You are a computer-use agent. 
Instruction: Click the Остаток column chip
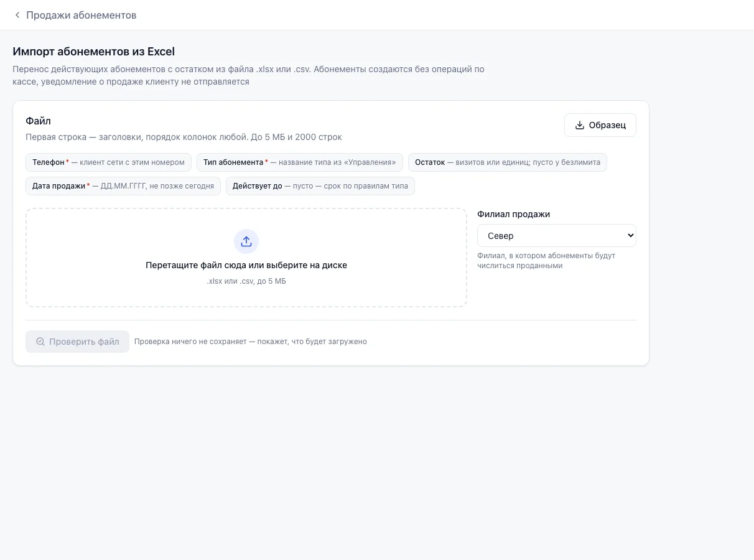508,162
